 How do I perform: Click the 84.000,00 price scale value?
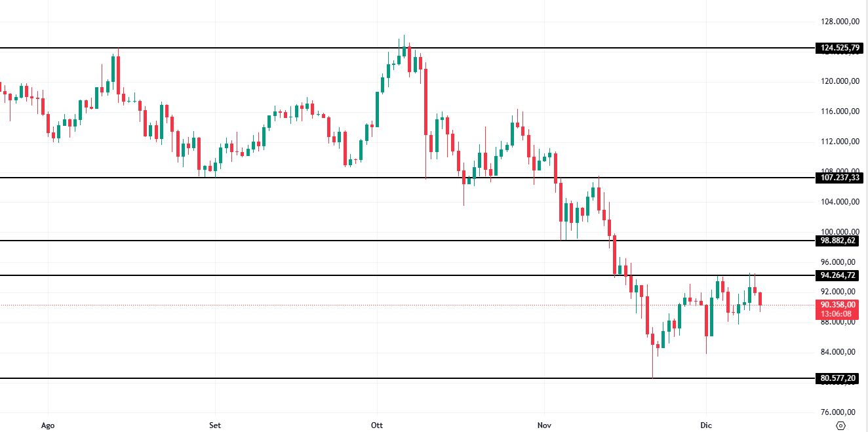pos(839,353)
